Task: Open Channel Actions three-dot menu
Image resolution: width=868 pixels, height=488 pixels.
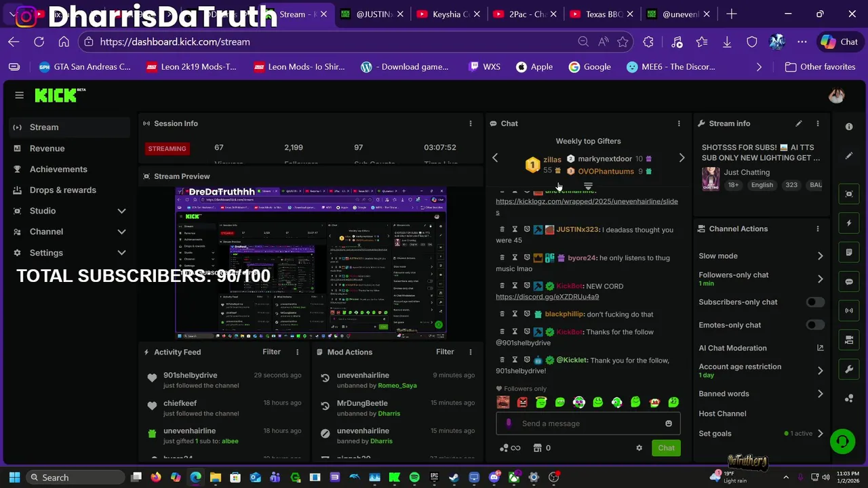Action: pyautogui.click(x=817, y=228)
